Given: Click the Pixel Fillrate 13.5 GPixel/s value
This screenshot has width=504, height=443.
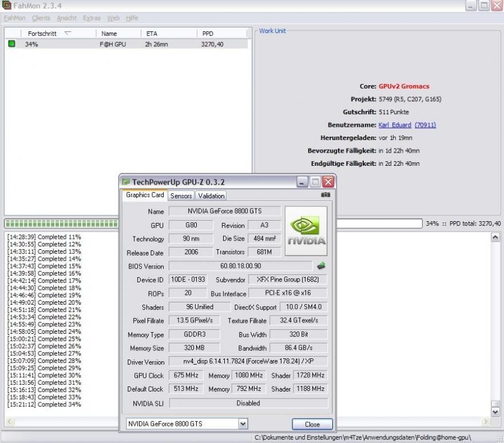Looking at the screenshot, I should [195, 320].
